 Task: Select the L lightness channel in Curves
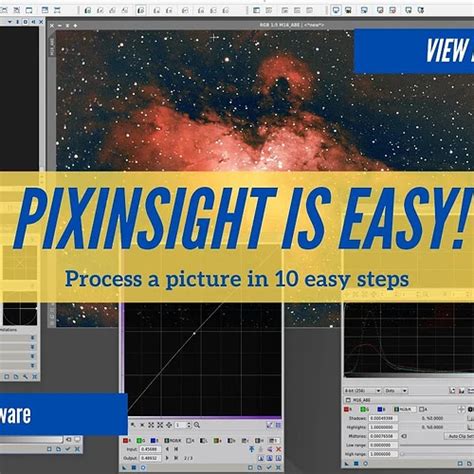pyautogui.click(x=203, y=440)
